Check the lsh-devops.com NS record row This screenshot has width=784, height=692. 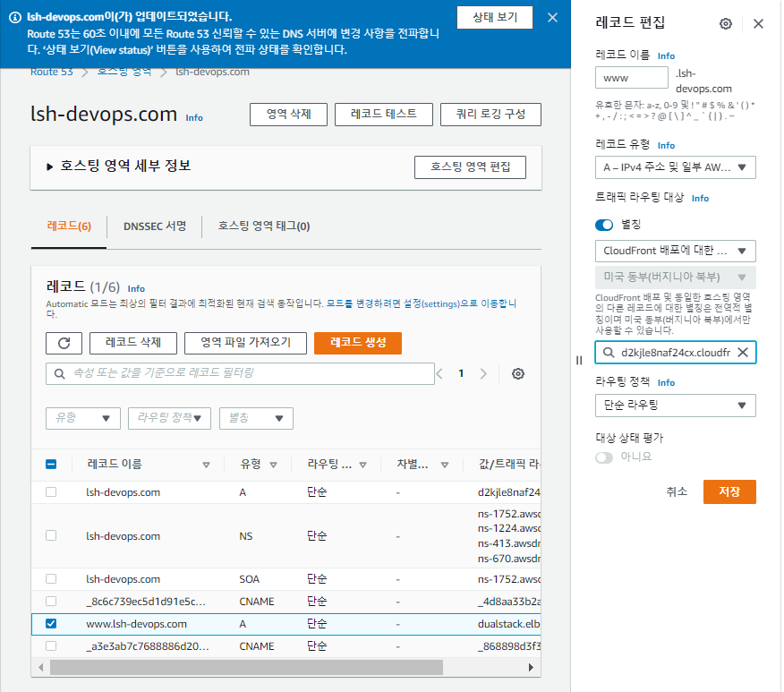(x=51, y=535)
